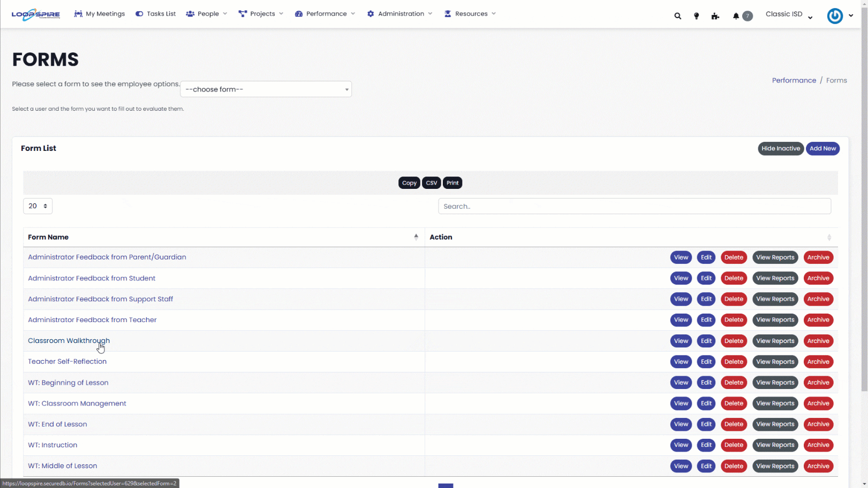The image size is (868, 488).
Task: Change the rows per page selector
Action: pyautogui.click(x=37, y=206)
